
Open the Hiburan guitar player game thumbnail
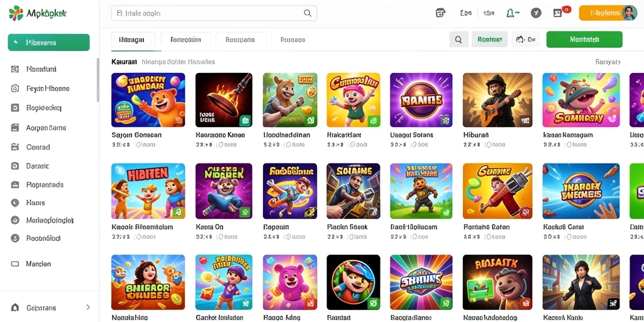pyautogui.click(x=497, y=100)
